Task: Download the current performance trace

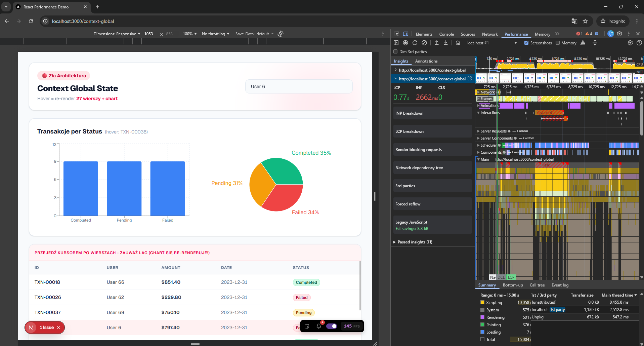Action: pos(446,43)
